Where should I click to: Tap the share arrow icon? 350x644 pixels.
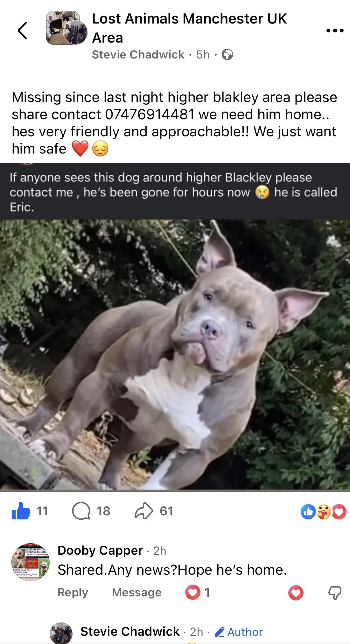click(144, 511)
